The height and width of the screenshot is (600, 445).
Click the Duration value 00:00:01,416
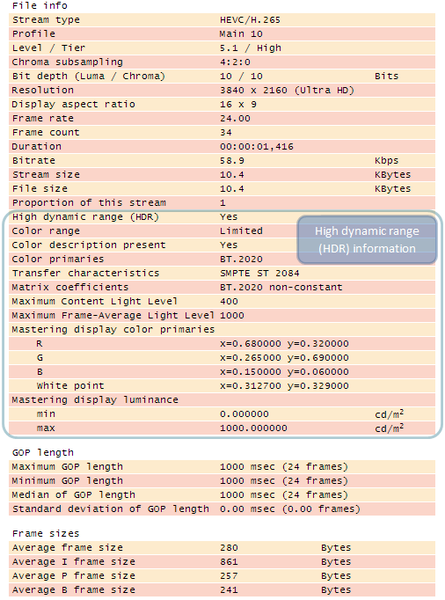pos(256,147)
